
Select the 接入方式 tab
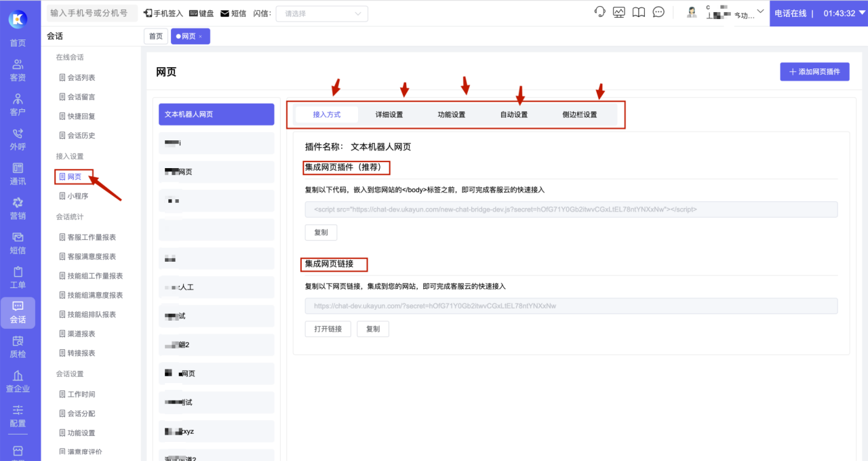pos(327,115)
